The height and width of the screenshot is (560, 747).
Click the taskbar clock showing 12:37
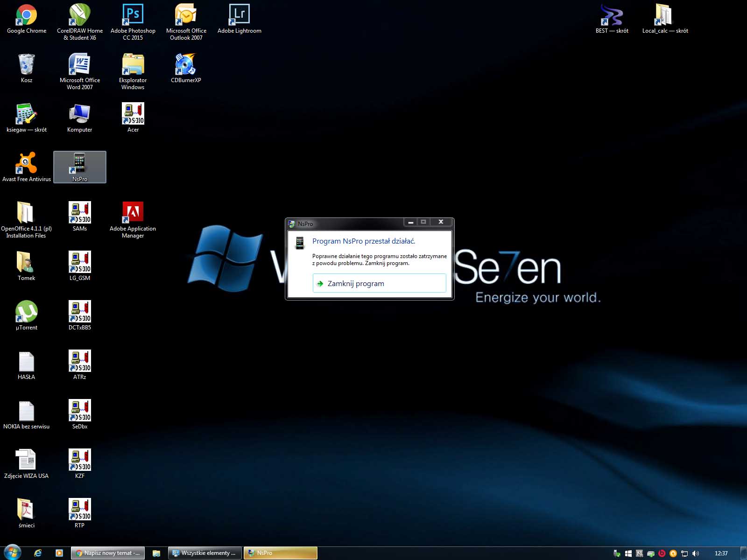(721, 553)
